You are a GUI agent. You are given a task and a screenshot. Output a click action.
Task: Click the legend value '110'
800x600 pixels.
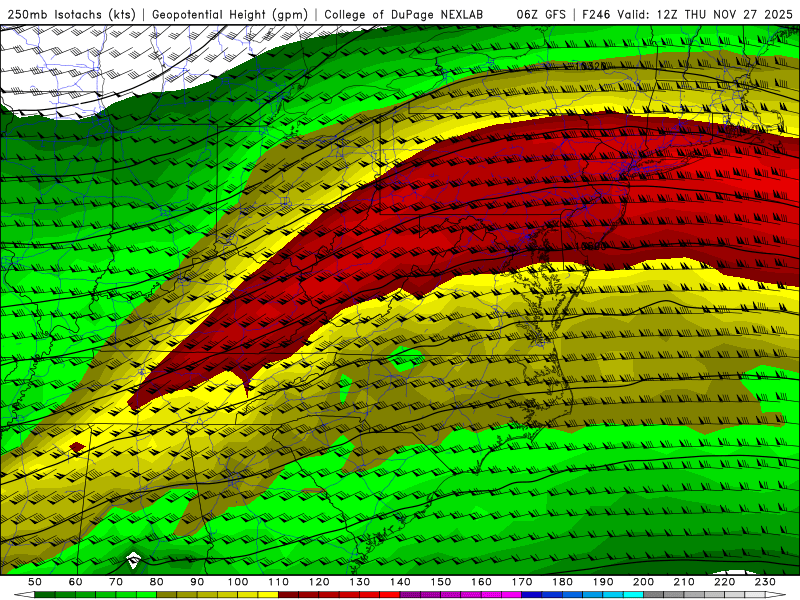pos(279,582)
